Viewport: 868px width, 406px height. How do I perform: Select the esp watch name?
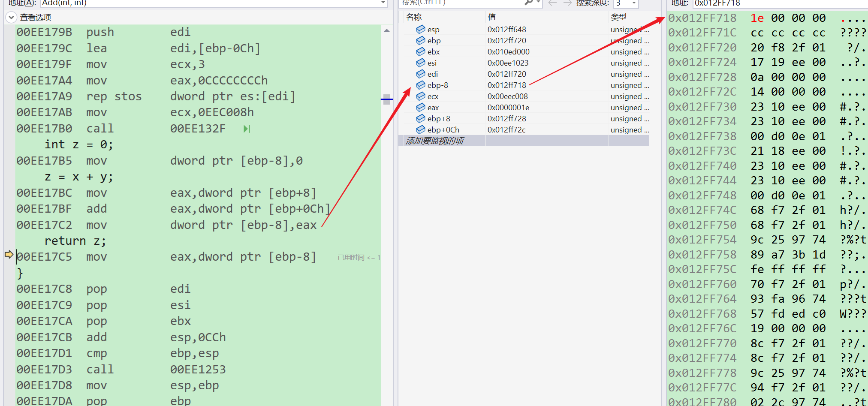[x=433, y=30]
